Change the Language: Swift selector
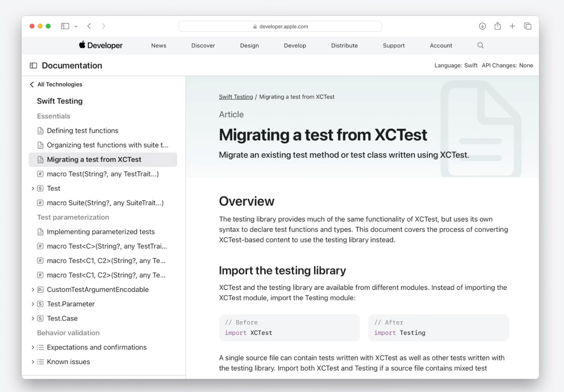The image size is (564, 392). coord(456,66)
